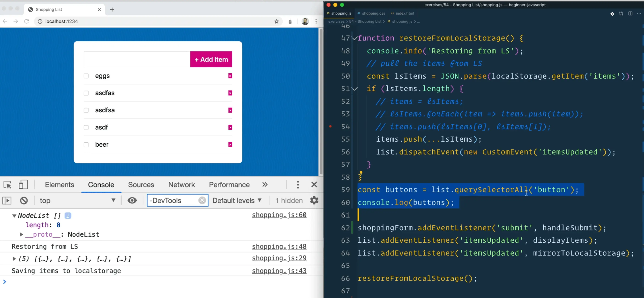Check the eggs checkbox
This screenshot has width=644, height=298.
pyautogui.click(x=86, y=76)
